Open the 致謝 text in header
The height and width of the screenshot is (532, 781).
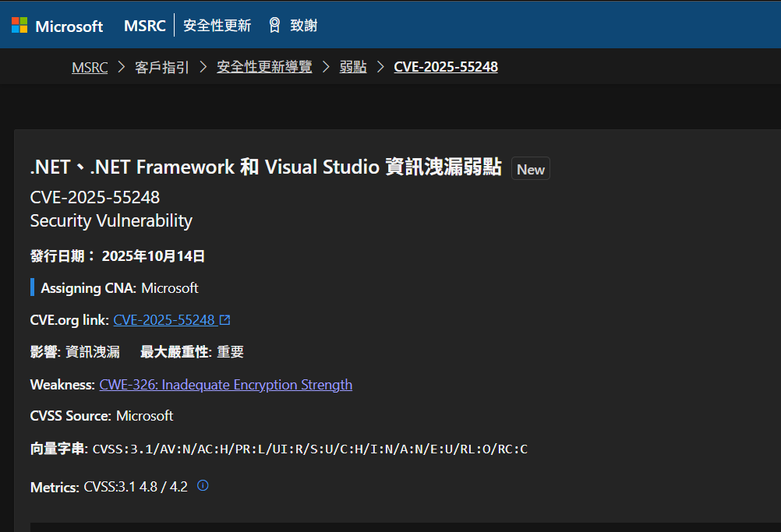304,26
